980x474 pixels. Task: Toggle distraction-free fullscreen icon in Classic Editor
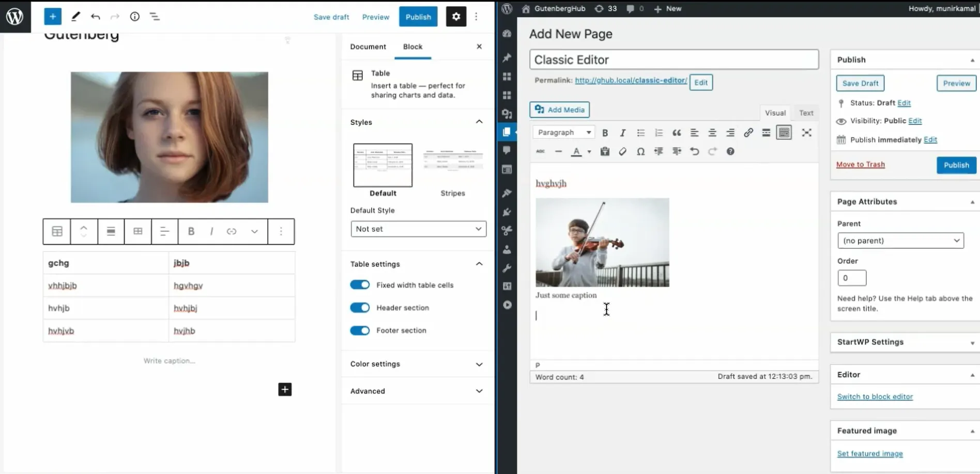tap(806, 133)
